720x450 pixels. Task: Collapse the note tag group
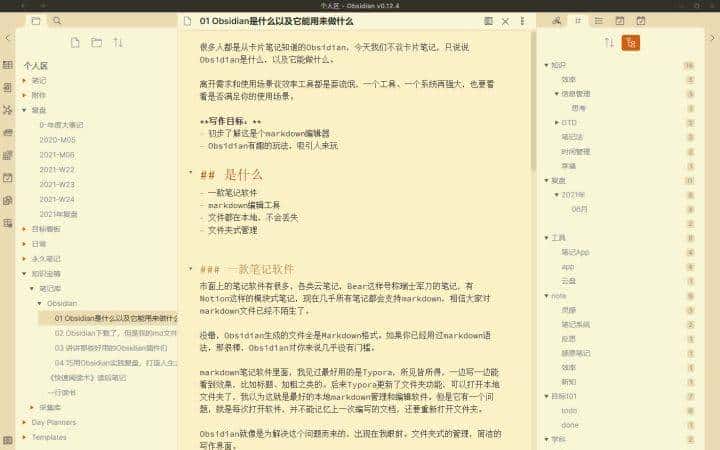pos(546,296)
